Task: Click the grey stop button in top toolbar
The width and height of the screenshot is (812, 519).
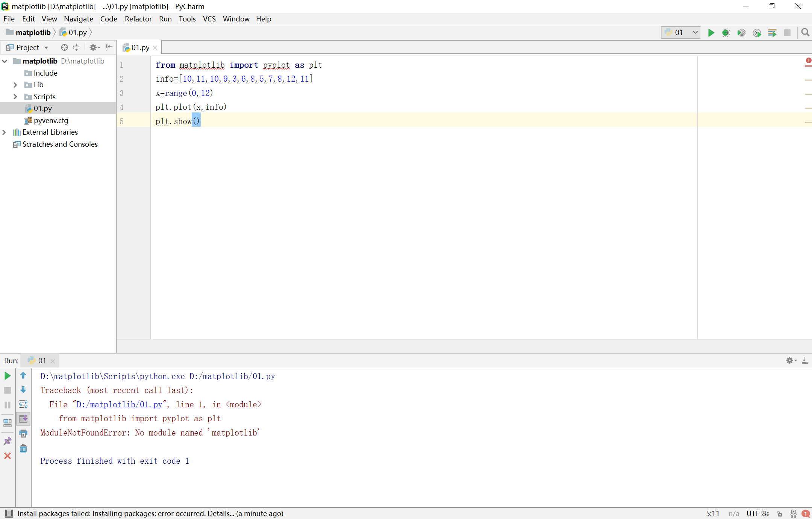Action: (787, 33)
